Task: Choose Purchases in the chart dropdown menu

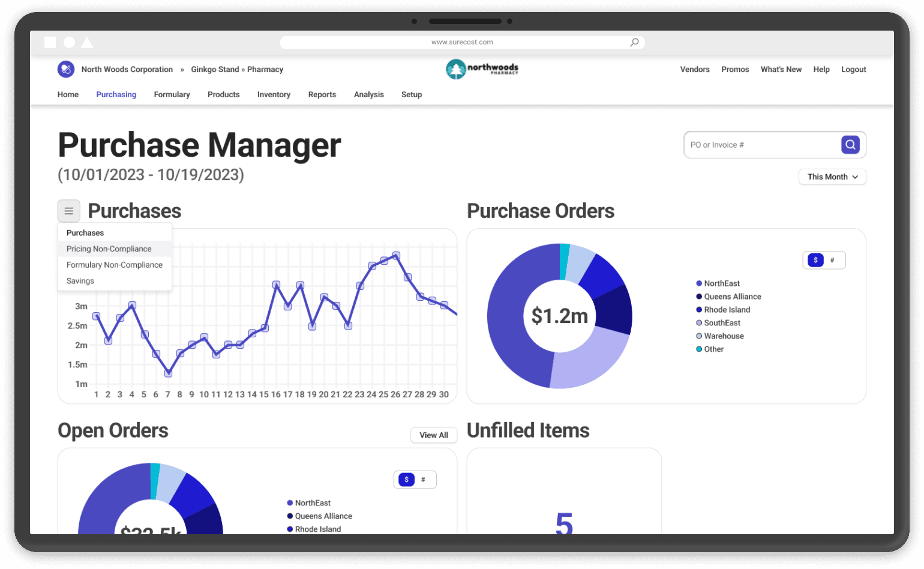Action: click(x=115, y=233)
